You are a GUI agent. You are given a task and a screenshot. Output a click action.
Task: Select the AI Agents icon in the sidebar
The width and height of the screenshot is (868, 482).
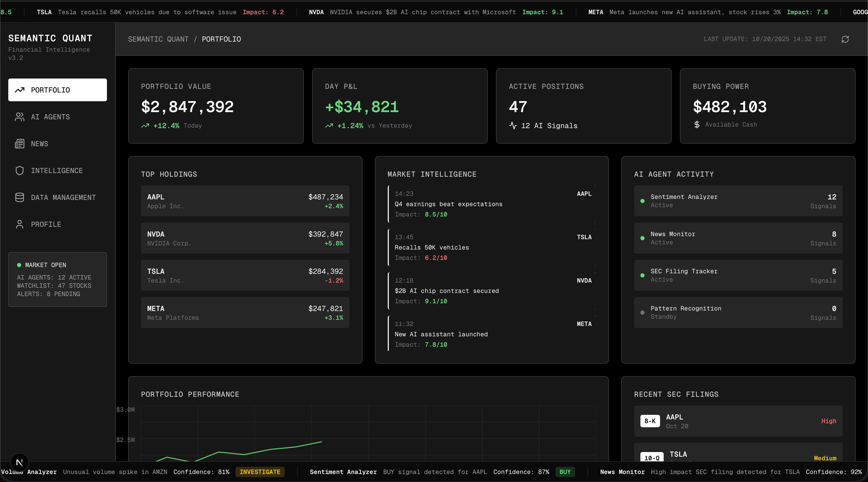[20, 117]
